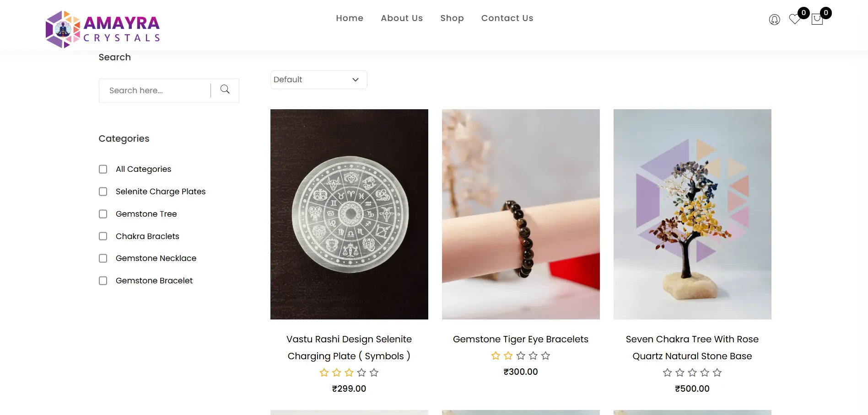Open the About Us page
The width and height of the screenshot is (868, 415).
pyautogui.click(x=401, y=18)
